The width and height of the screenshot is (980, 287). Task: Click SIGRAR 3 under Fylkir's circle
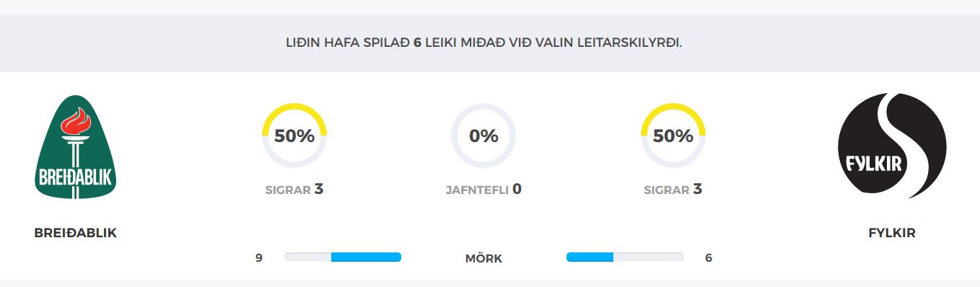(x=673, y=190)
